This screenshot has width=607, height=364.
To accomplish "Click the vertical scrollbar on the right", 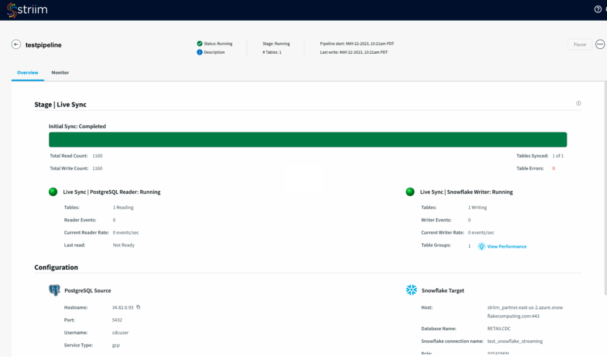I will coord(604,188).
